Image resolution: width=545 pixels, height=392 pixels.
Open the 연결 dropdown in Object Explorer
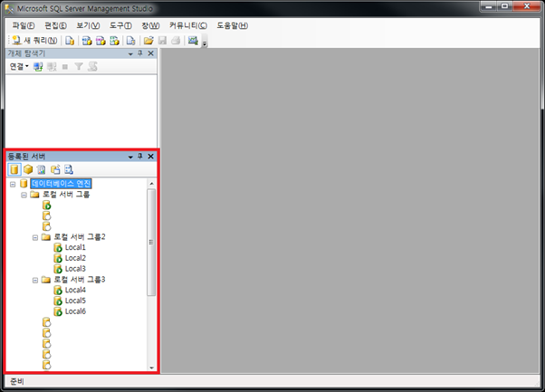[x=19, y=66]
